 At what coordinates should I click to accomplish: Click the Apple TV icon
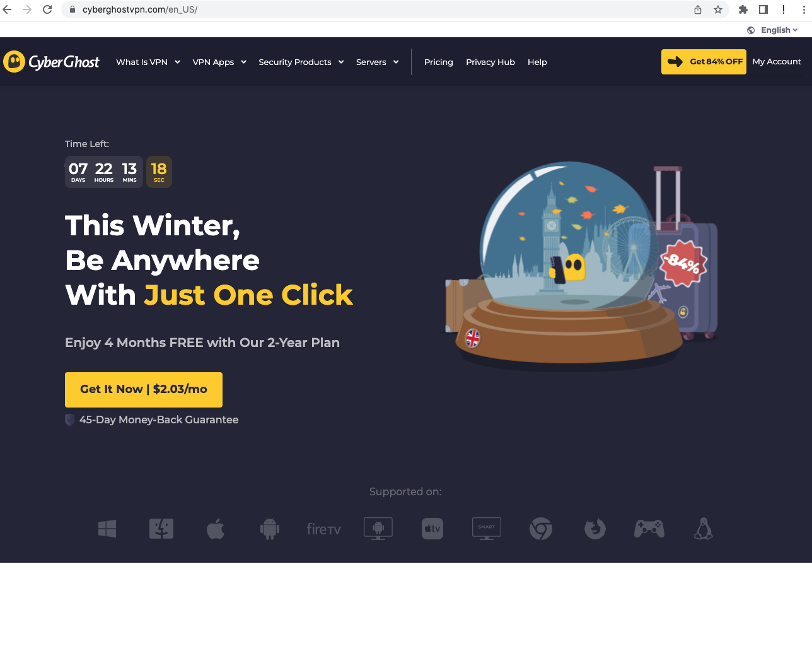tap(432, 529)
